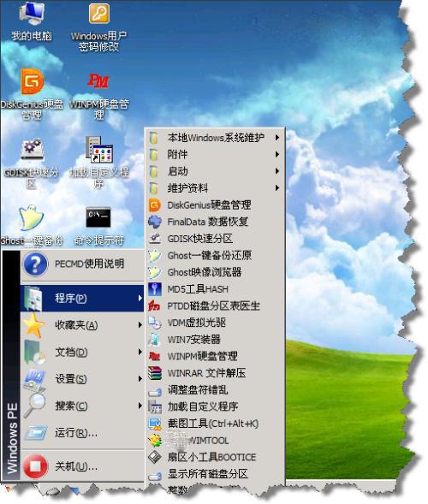Open DiskGenius硬盘管理 desktop shortcut
The width and height of the screenshot is (428, 504).
click(32, 94)
